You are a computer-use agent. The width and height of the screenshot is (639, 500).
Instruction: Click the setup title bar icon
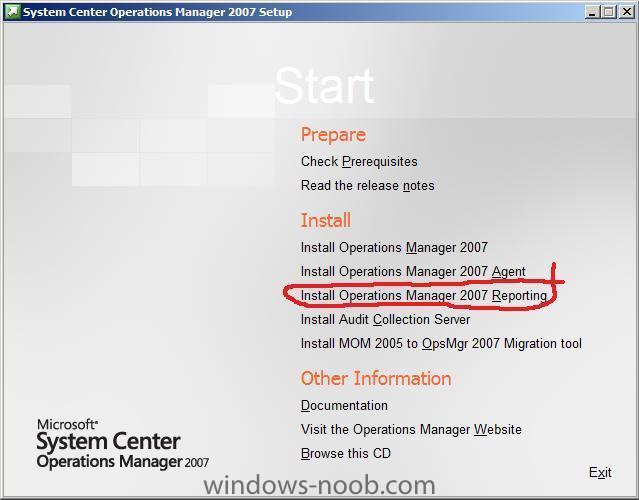(12, 11)
